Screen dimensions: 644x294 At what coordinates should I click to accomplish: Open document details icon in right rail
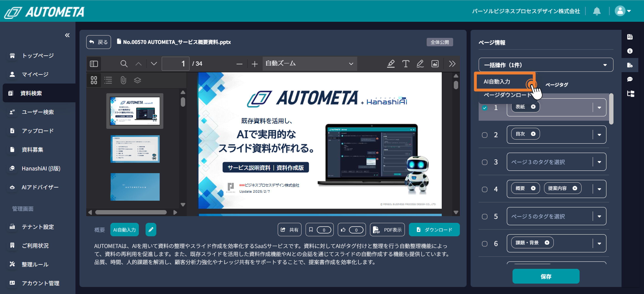pos(630,37)
